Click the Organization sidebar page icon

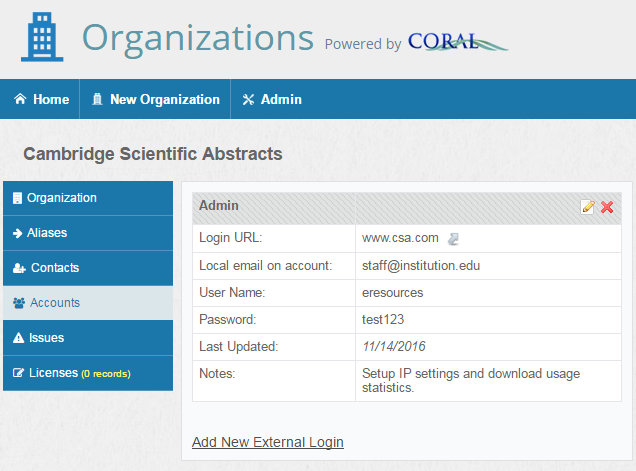pyautogui.click(x=17, y=198)
